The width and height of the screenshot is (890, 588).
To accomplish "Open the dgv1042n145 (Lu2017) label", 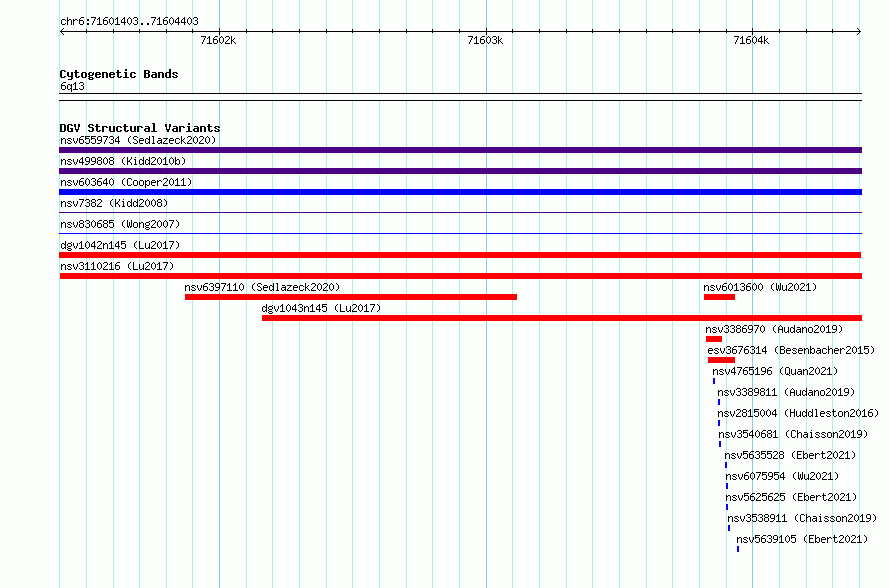I will [x=120, y=245].
